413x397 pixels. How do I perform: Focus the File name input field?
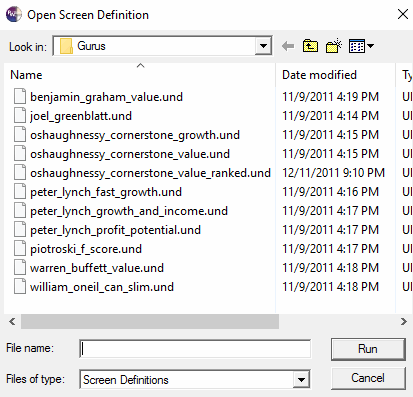click(195, 349)
